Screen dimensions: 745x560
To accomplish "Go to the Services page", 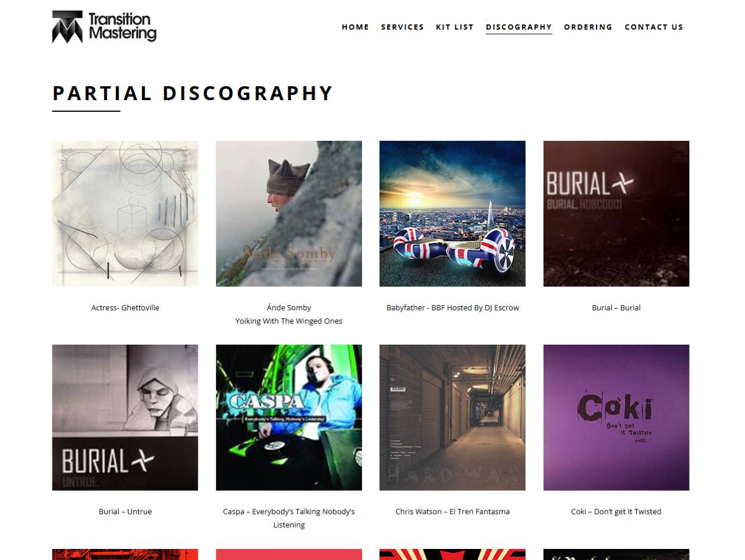I will point(402,27).
